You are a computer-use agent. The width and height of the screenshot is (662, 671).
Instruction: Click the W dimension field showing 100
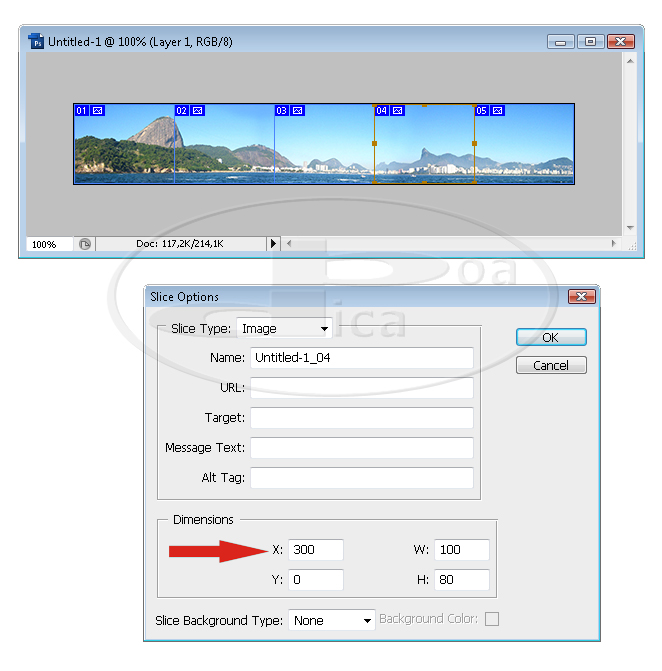[x=462, y=549]
